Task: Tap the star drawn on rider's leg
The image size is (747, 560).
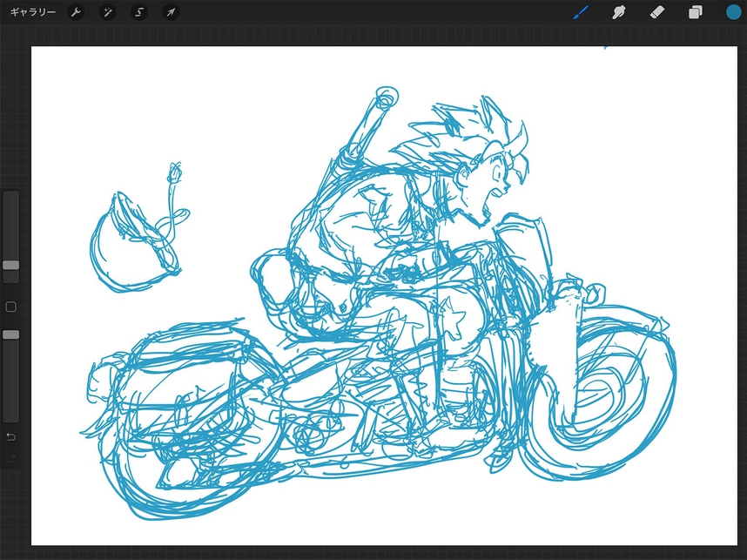Action: (453, 318)
